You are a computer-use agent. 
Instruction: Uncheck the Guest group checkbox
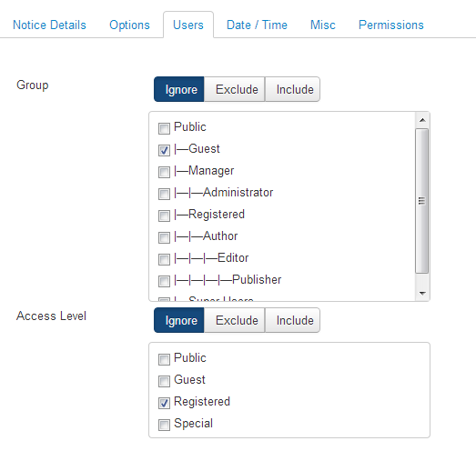(164, 150)
